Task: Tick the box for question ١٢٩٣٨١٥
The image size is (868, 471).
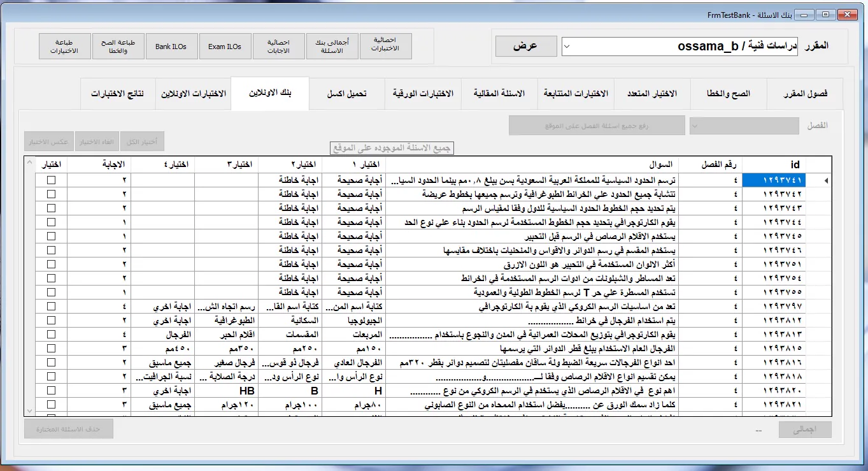Action: [52, 349]
